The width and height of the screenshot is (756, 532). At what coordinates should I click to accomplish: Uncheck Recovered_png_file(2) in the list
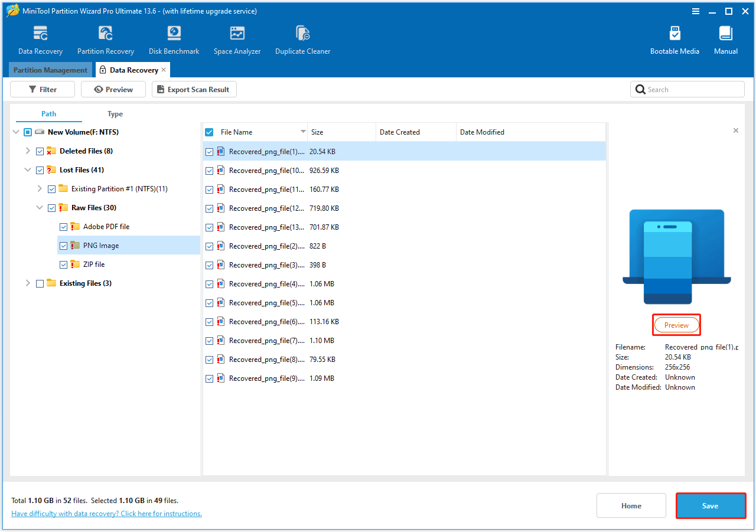coord(210,246)
